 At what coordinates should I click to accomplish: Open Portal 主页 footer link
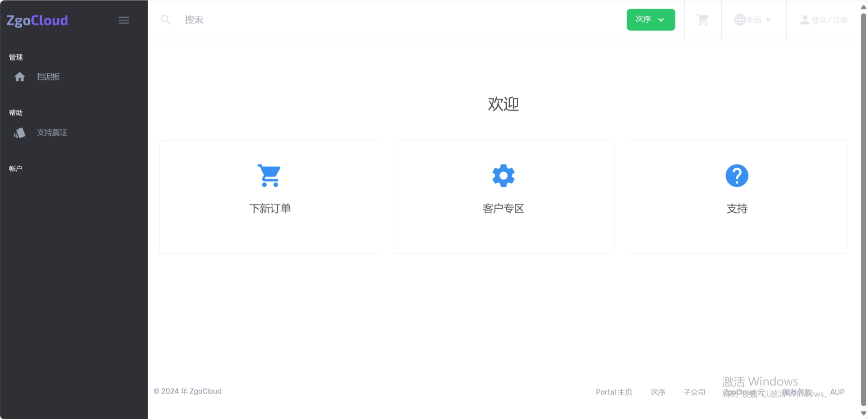(x=614, y=391)
